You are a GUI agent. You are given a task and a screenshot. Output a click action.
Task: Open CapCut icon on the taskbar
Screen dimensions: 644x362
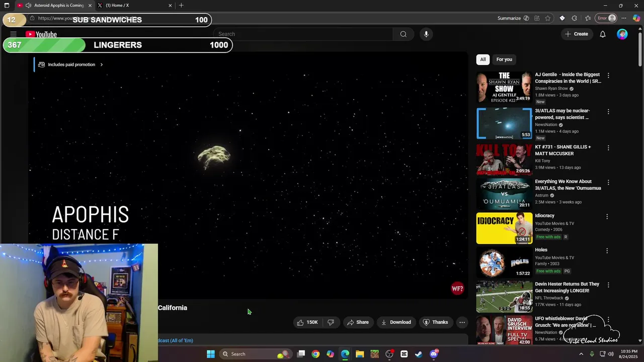pos(404,354)
